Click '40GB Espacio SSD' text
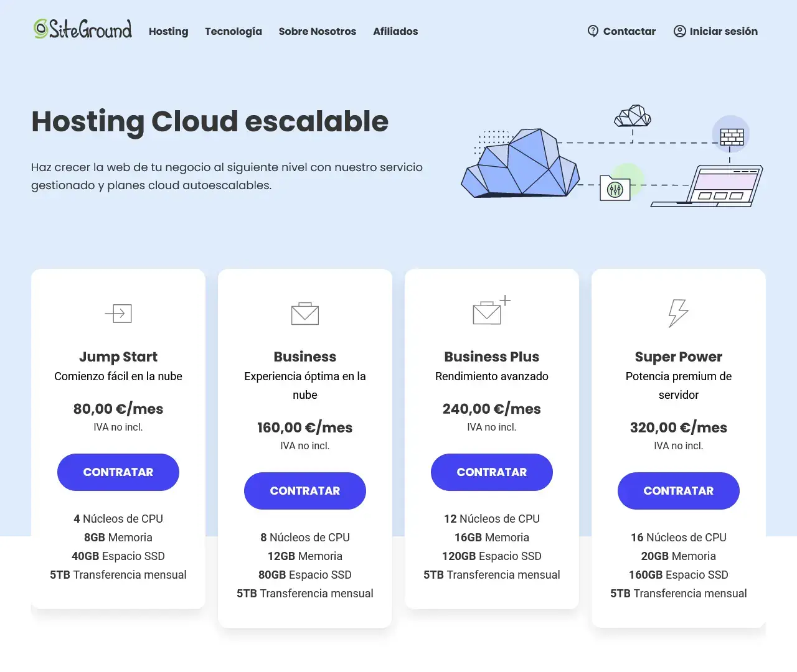 tap(118, 556)
